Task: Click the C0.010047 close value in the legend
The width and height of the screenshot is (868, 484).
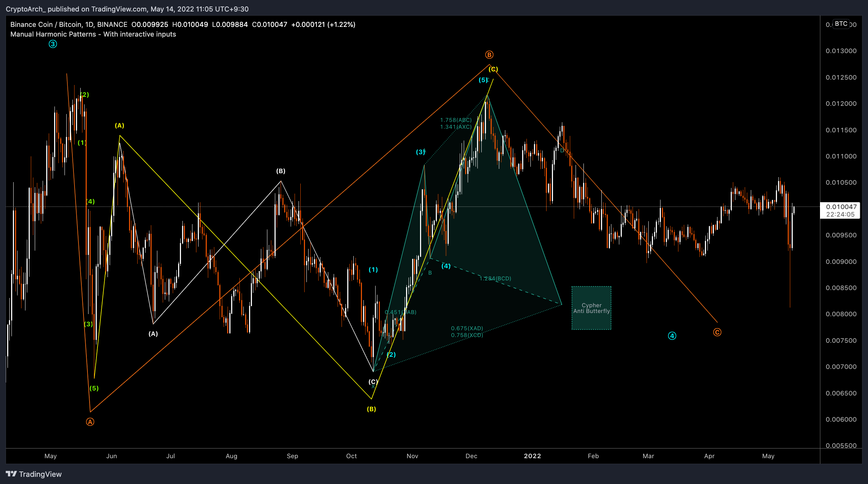Action: coord(270,24)
